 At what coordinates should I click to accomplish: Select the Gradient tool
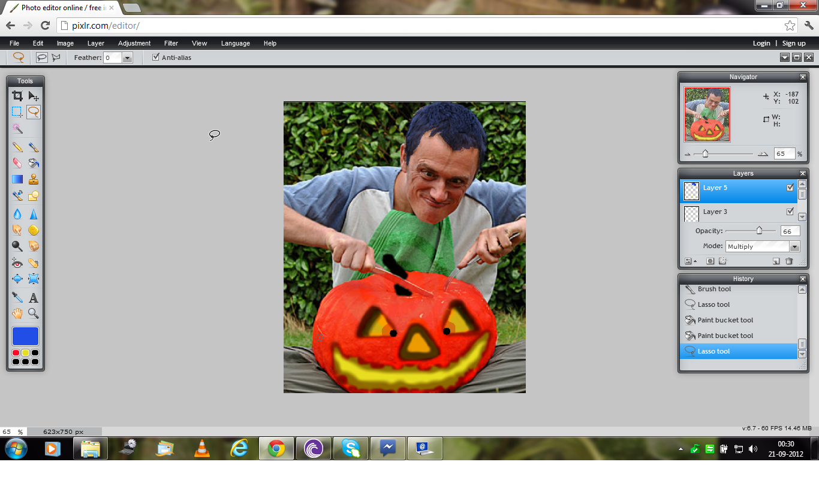pos(17,179)
